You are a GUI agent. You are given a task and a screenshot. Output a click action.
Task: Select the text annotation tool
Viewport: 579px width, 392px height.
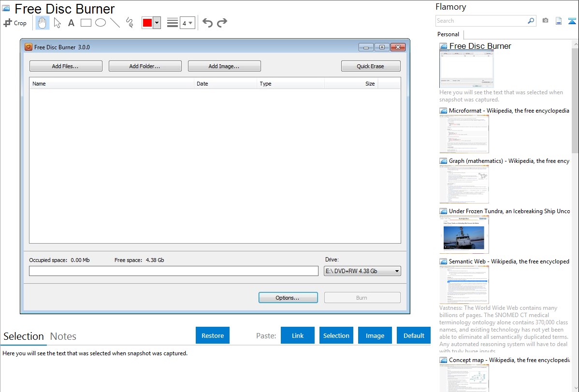click(71, 23)
